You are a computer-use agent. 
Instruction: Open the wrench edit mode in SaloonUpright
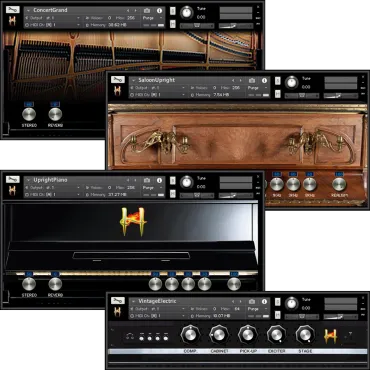[x=118, y=80]
